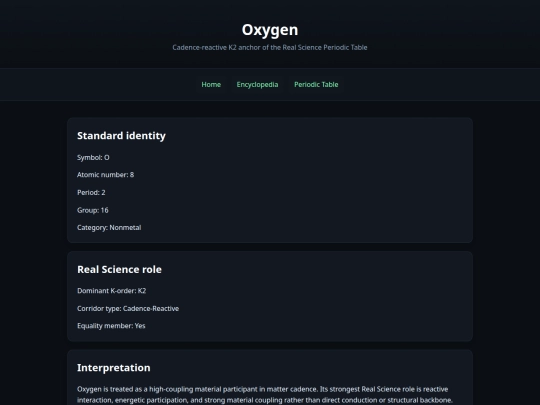Click the 'Equality member: Yes' line

click(111, 326)
